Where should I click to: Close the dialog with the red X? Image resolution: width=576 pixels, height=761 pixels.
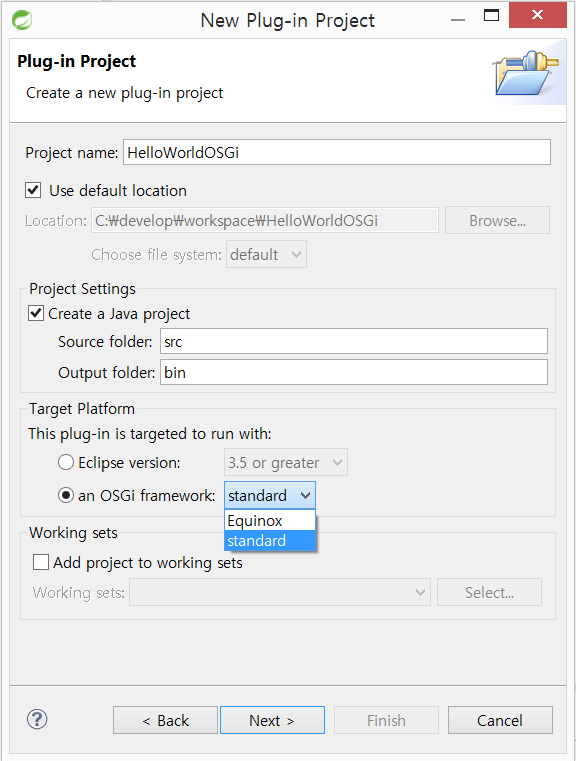(x=538, y=15)
